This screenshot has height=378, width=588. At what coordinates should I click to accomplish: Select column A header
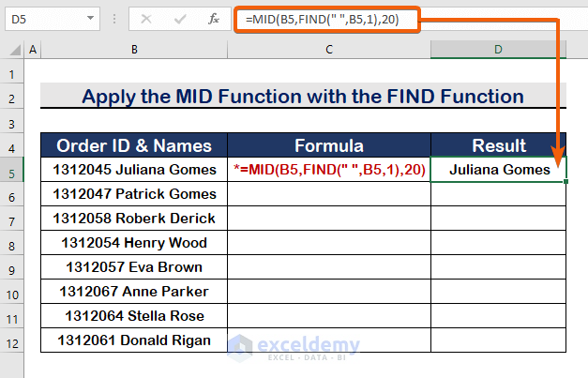point(33,50)
